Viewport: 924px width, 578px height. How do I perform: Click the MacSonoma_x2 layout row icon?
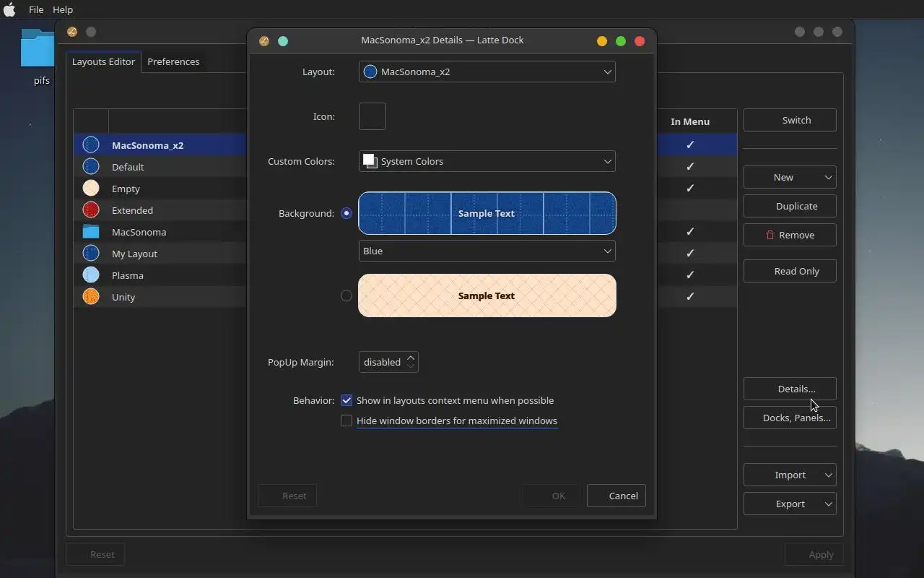(x=91, y=145)
